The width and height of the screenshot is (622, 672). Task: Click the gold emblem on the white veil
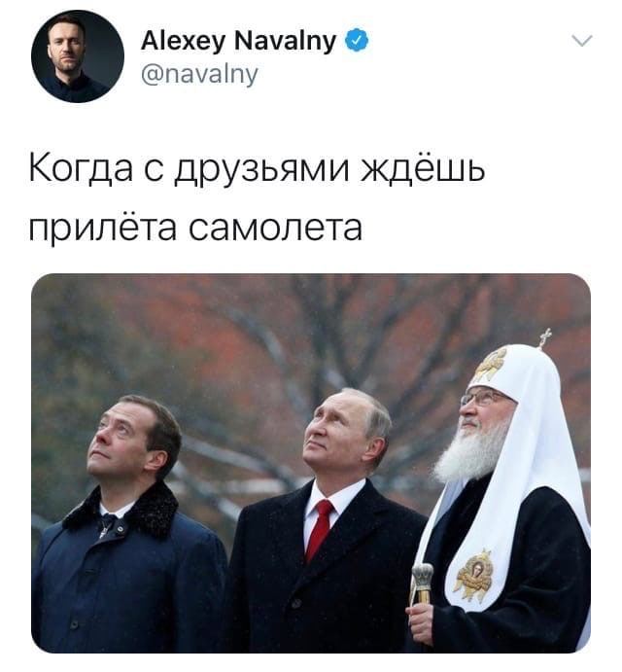[x=475, y=576]
